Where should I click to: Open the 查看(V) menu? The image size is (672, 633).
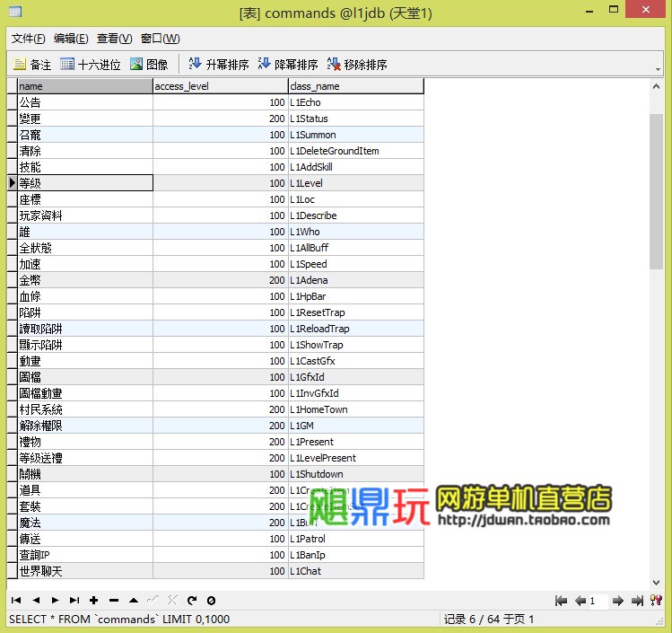coord(115,39)
